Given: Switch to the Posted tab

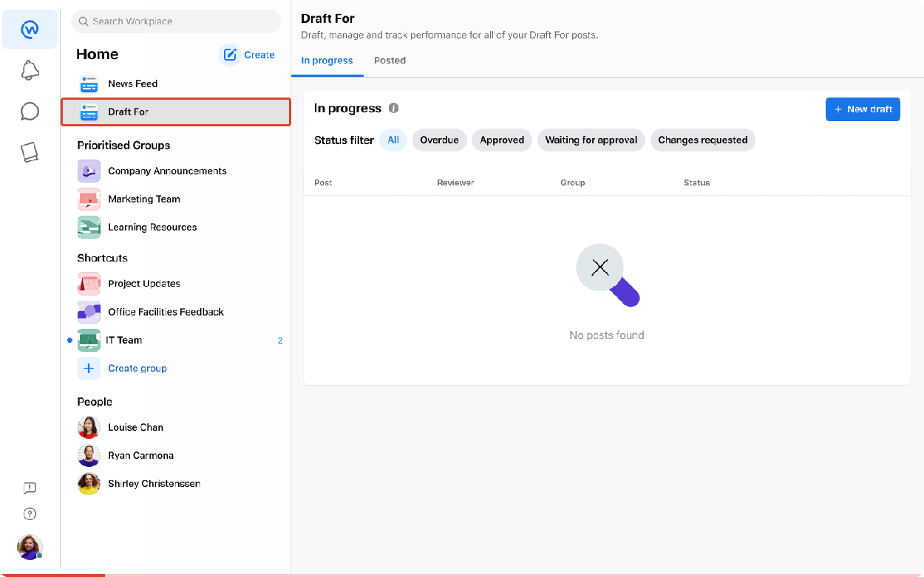Looking at the screenshot, I should coord(390,60).
